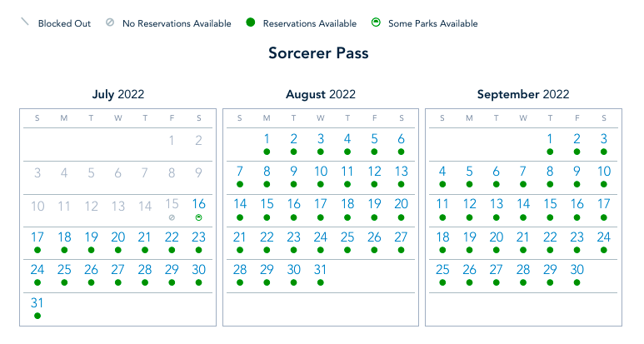The width and height of the screenshot is (644, 344).
Task: Click the green Reservations Available legend dot
Action: [250, 23]
